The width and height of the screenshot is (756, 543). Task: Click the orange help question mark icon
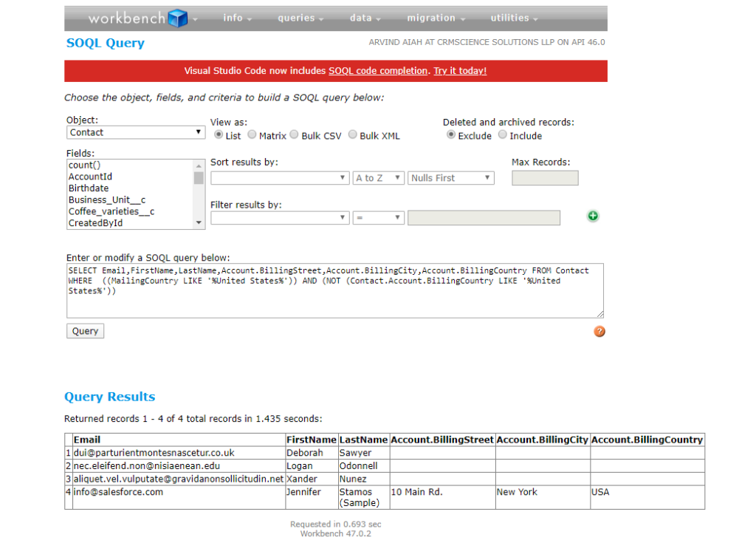tap(599, 331)
